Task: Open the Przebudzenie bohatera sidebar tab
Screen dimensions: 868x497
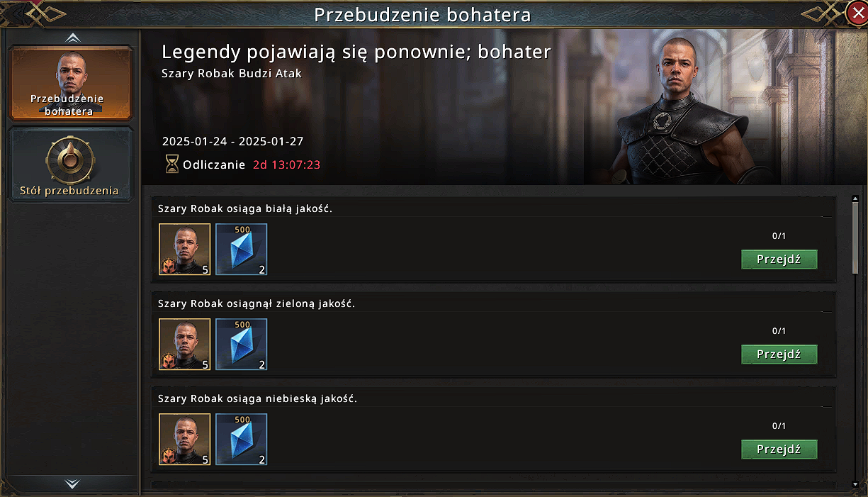Action: tap(70, 83)
